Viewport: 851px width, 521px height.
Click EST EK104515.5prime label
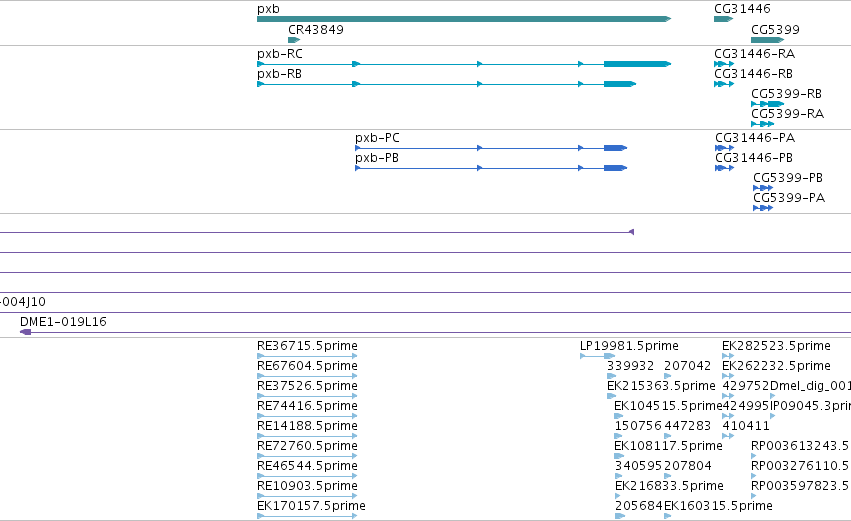pyautogui.click(x=668, y=406)
